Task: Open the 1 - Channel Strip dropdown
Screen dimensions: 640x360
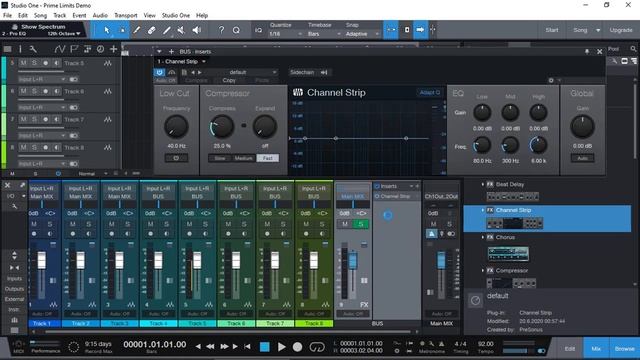Action: coord(182,62)
